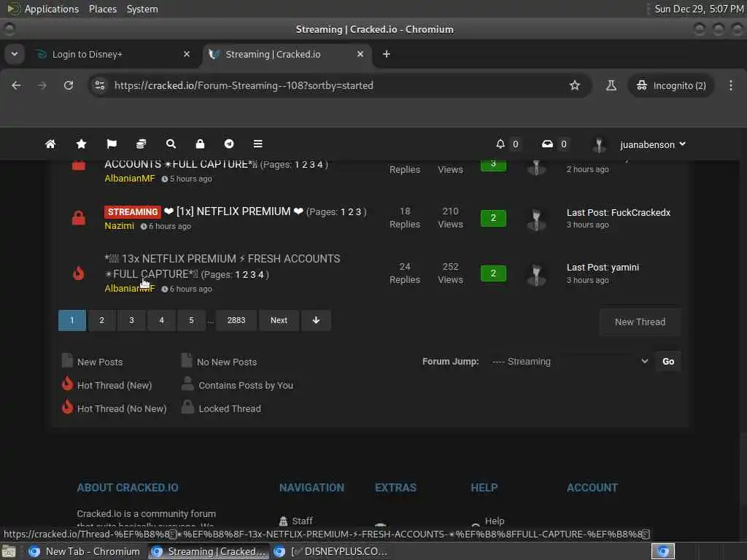The width and height of the screenshot is (747, 560).
Task: Click avatar next to Last Post yamini
Action: click(536, 274)
